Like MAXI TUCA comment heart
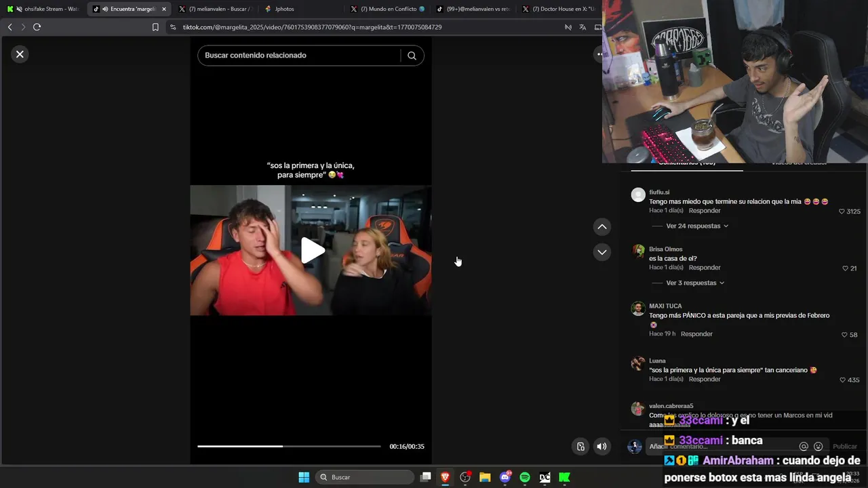 pos(844,335)
